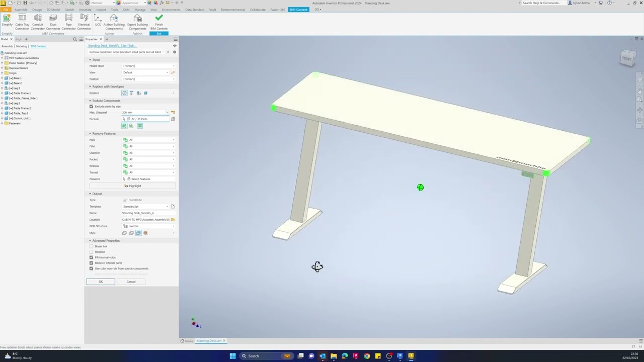This screenshot has width=644, height=362.
Task: Open Author Building Components
Action: tap(114, 22)
